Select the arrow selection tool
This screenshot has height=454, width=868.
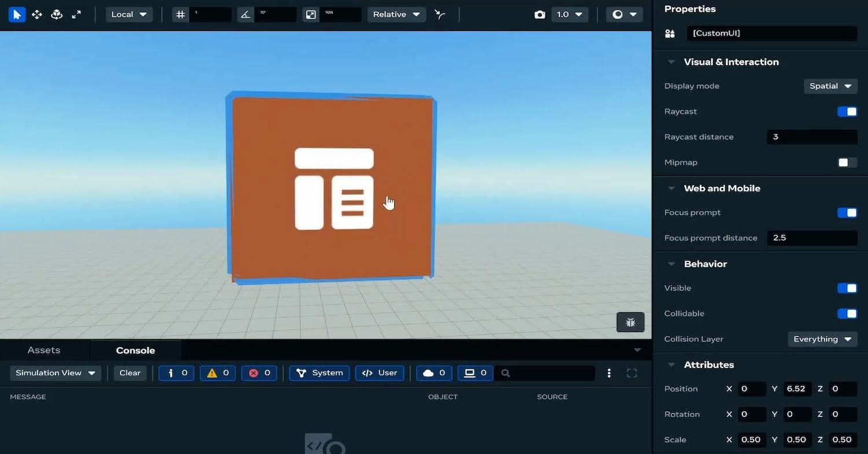pos(17,14)
